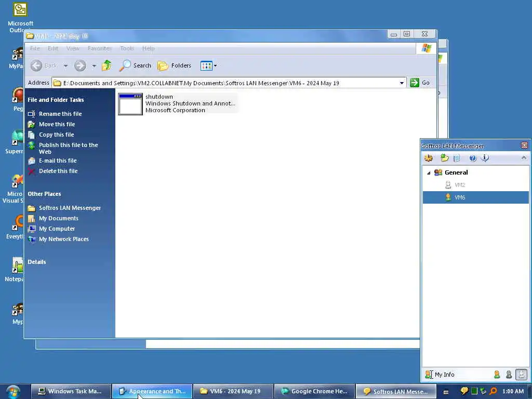Open the View menu

[x=73, y=48]
